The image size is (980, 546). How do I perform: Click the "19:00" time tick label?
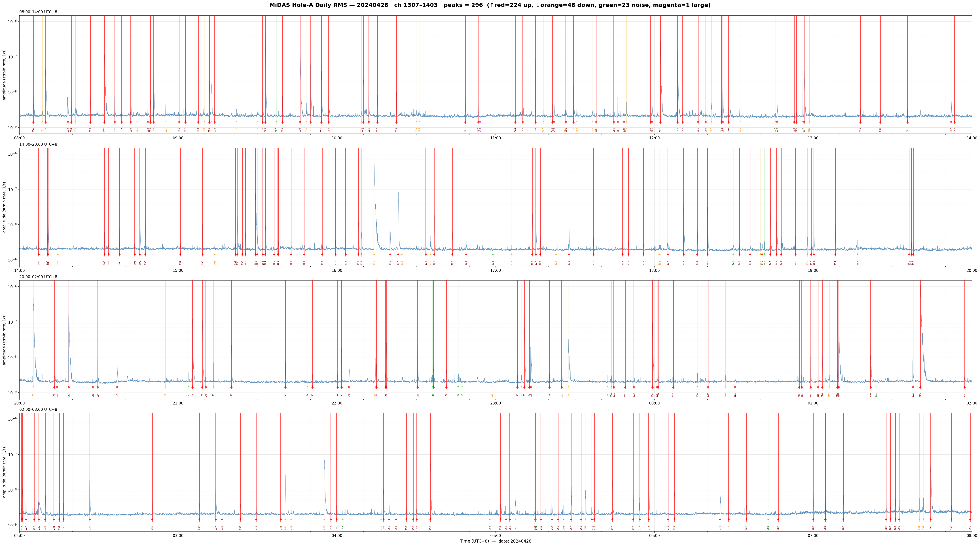click(813, 271)
